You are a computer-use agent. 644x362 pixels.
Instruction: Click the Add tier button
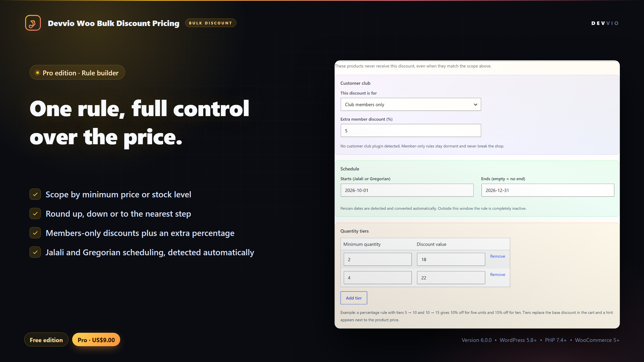354,298
